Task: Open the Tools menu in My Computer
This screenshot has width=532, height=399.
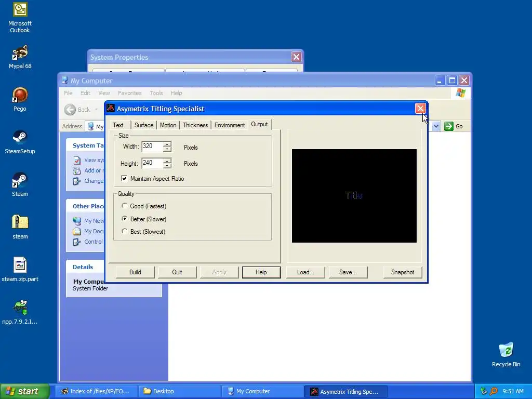Action: [x=156, y=93]
